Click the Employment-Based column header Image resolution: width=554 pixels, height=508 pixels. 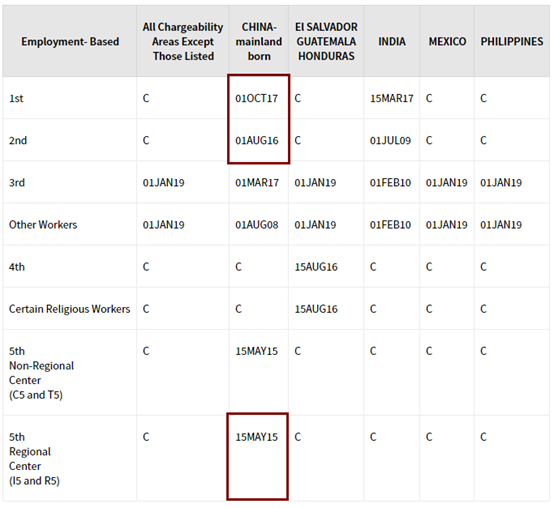(70, 41)
